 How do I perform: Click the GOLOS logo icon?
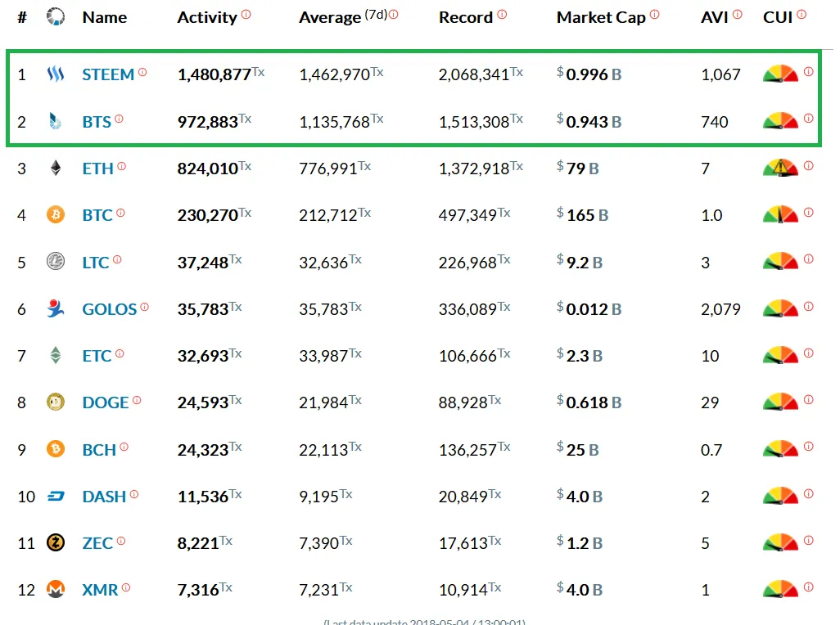pyautogui.click(x=55, y=308)
